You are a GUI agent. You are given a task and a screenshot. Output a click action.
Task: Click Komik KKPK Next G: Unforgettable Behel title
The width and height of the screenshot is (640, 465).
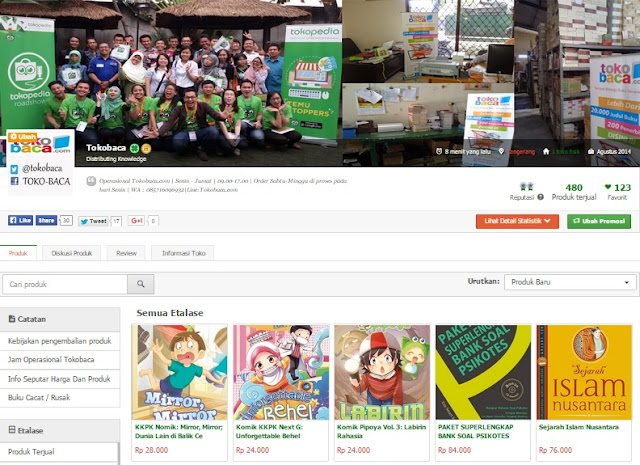click(x=269, y=431)
